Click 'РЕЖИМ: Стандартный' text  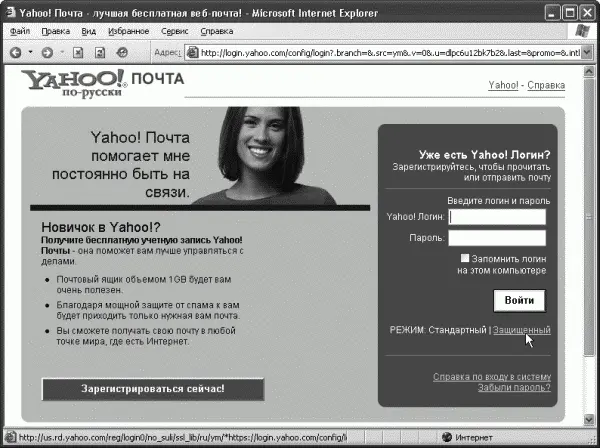(x=438, y=330)
